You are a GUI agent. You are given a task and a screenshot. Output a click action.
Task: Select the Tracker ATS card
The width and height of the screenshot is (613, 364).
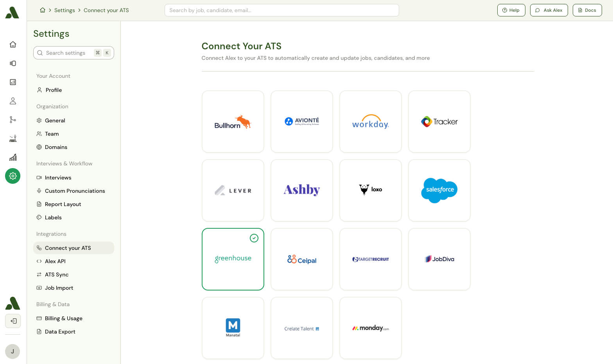[439, 122]
